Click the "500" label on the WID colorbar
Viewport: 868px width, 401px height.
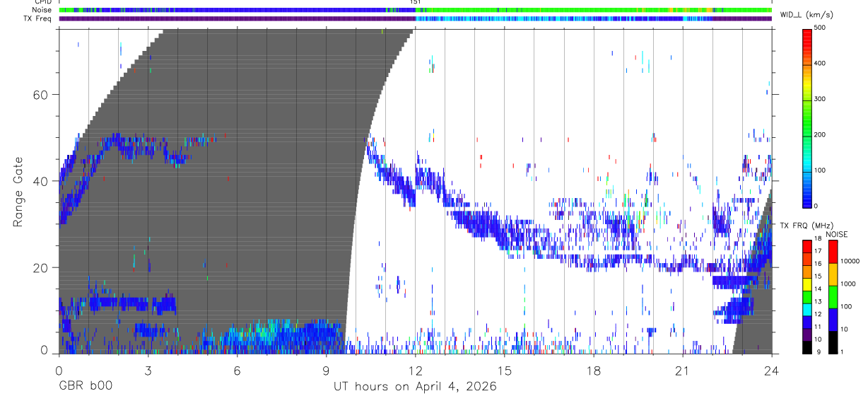click(821, 28)
